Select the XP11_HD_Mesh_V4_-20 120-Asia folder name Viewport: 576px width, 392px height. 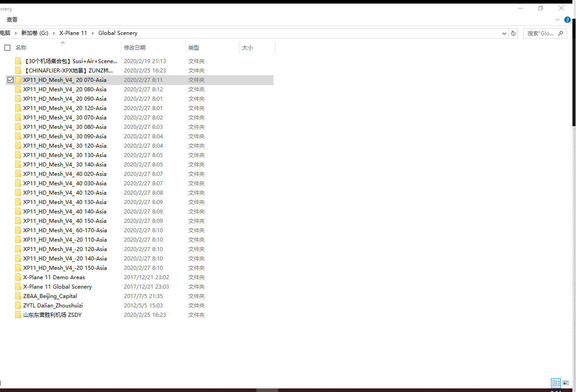pyautogui.click(x=65, y=249)
